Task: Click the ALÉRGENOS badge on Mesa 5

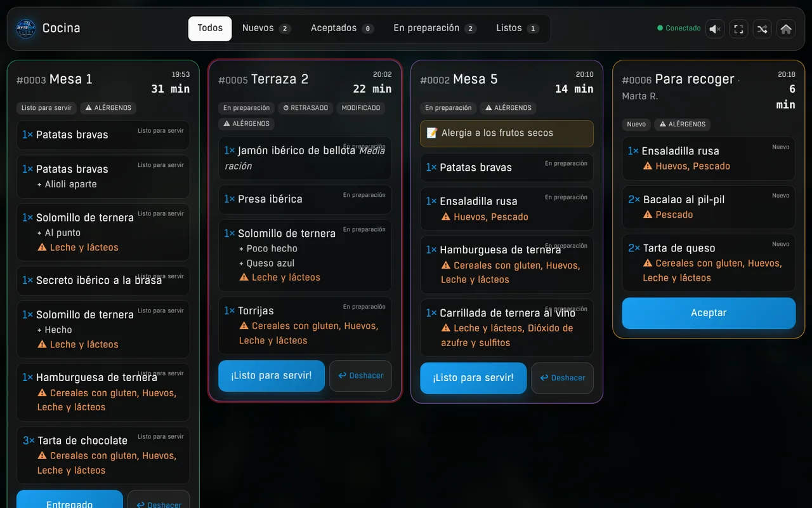Action: coord(508,108)
